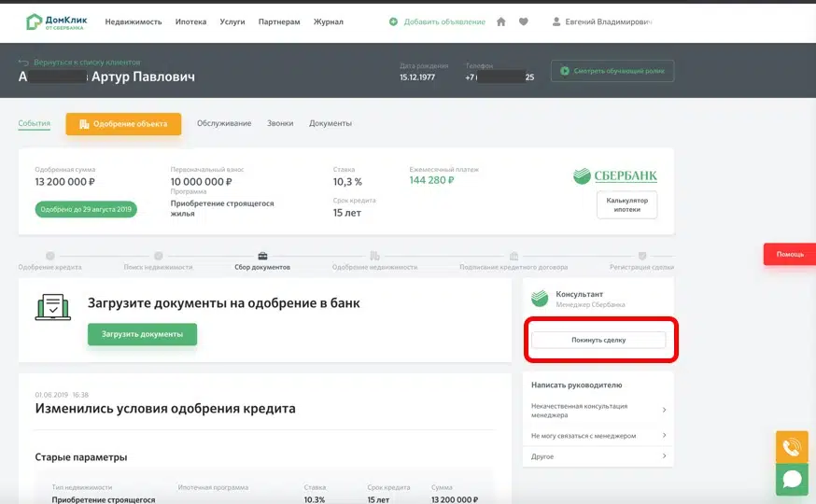
Task: Click the orange phone call icon
Action: coord(792,447)
